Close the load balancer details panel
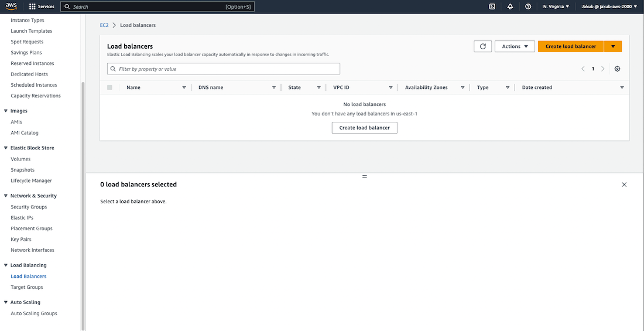Viewport: 644px width, 331px height. [x=624, y=185]
